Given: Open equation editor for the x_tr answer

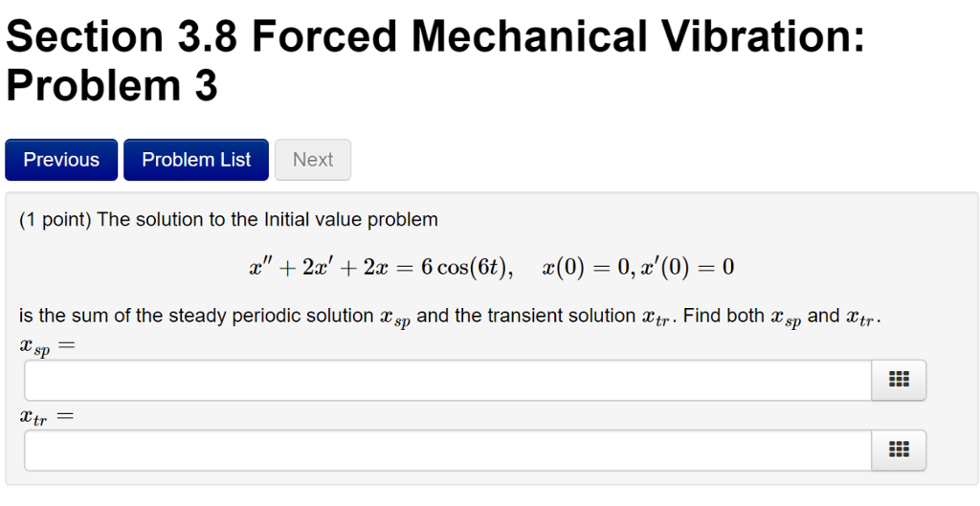Looking at the screenshot, I should (x=899, y=450).
